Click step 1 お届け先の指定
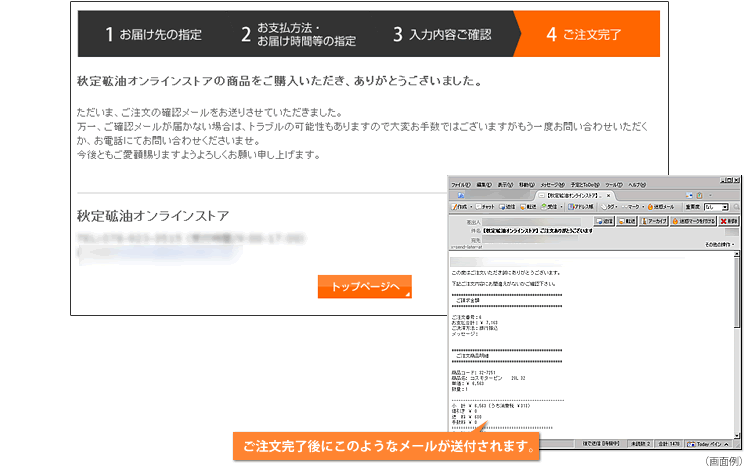 click(x=153, y=34)
